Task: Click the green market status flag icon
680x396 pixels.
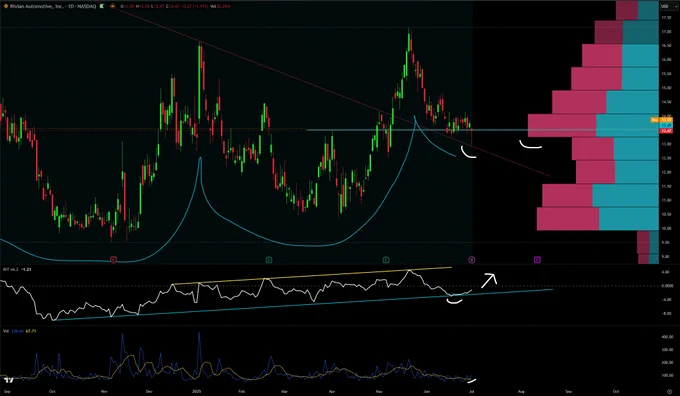Action: 101,7
